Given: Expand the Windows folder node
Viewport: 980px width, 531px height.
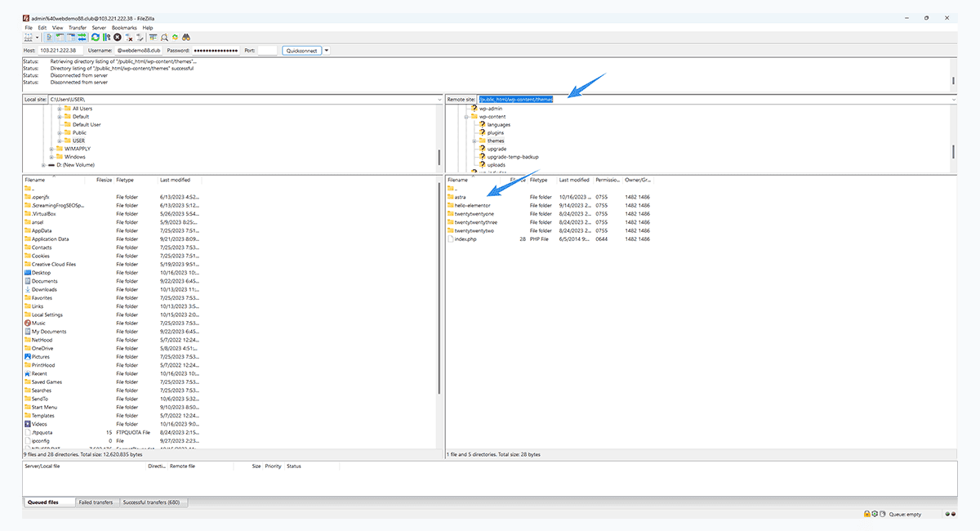Looking at the screenshot, I should [51, 157].
